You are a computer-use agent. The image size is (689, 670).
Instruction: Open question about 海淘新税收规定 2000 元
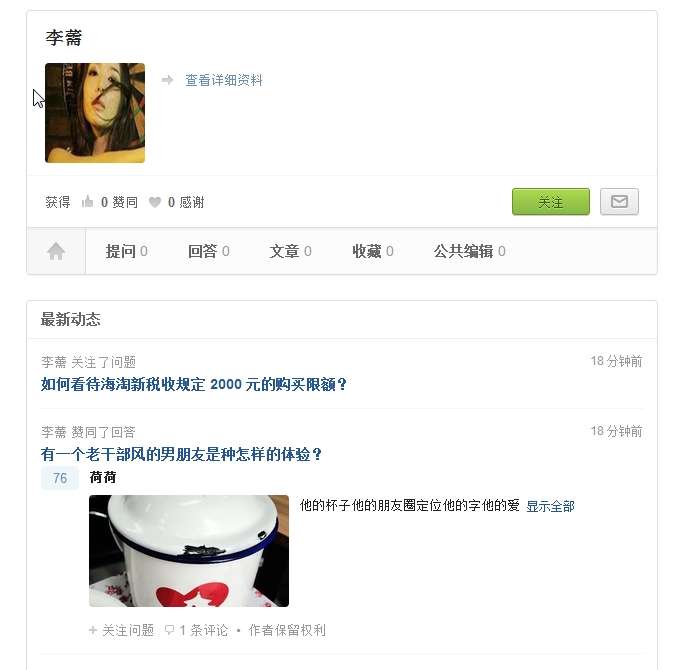click(194, 384)
